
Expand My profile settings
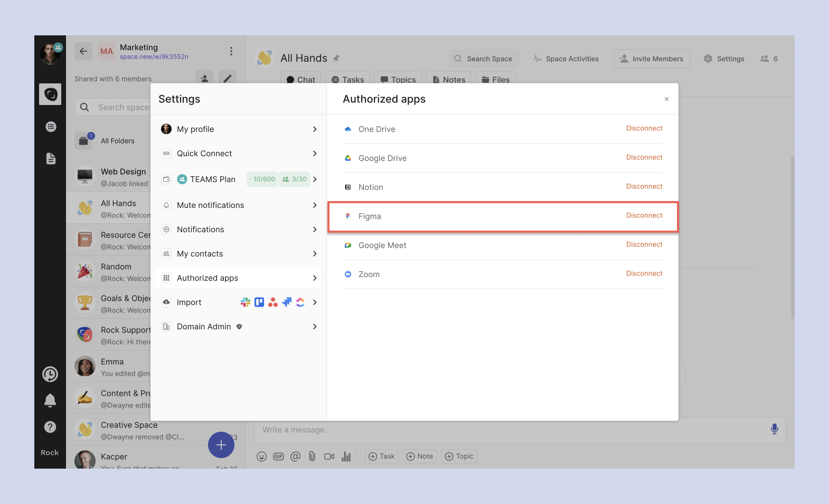click(239, 129)
